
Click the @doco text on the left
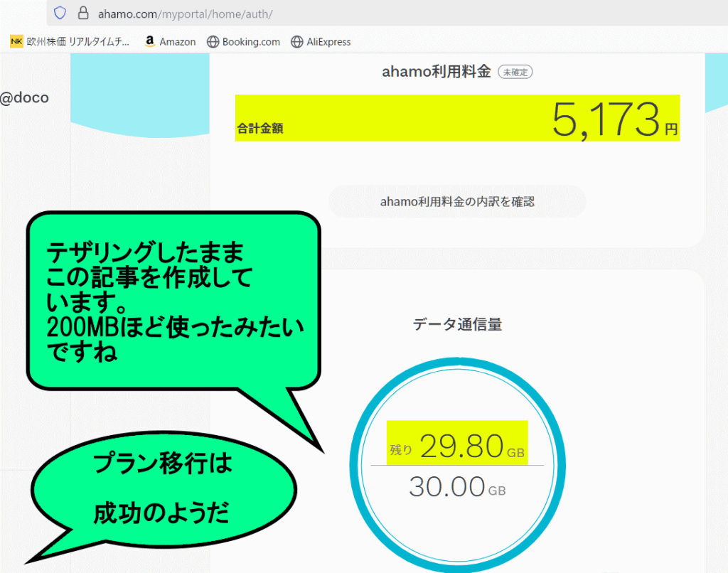click(24, 97)
